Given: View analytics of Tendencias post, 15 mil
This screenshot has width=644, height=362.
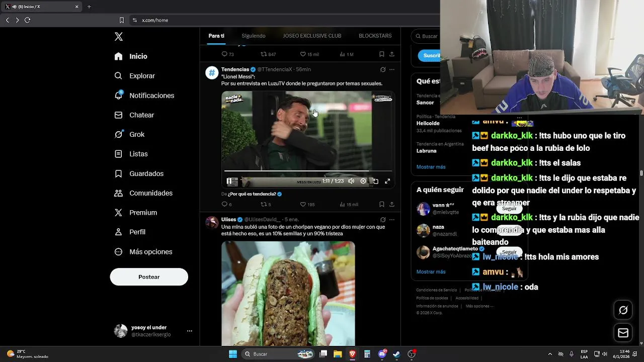Looking at the screenshot, I should tap(349, 204).
